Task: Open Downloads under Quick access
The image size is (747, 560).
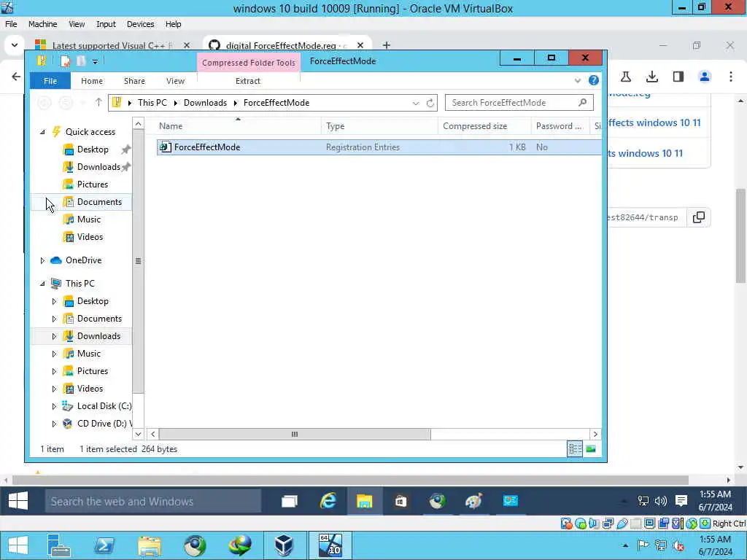Action: (98, 167)
